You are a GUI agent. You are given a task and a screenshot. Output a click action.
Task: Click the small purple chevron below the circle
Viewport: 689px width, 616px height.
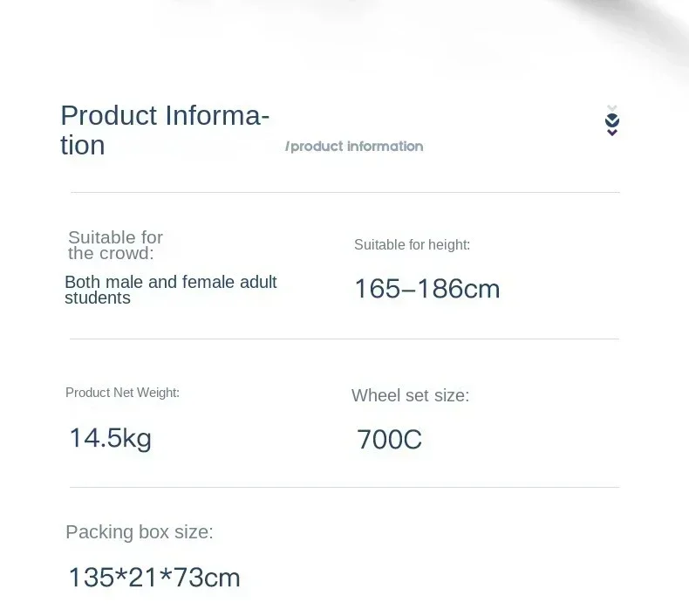(612, 133)
